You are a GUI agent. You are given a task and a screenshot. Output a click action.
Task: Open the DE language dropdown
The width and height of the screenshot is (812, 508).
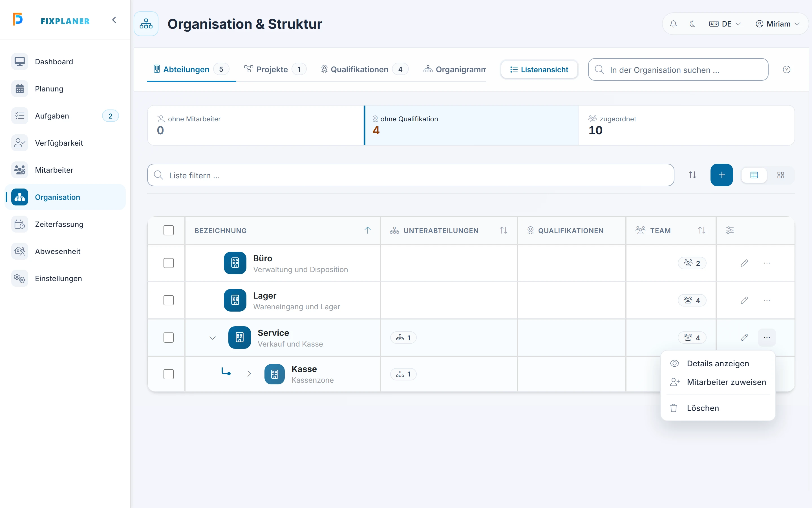[x=725, y=24]
